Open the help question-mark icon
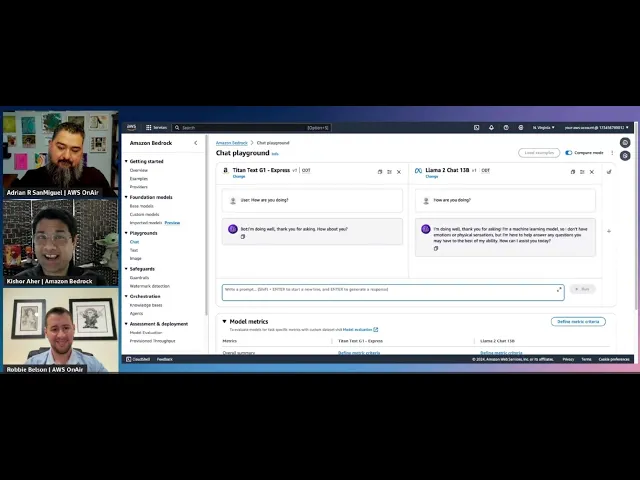Screen dimensions: 640x480 pyautogui.click(x=506, y=128)
